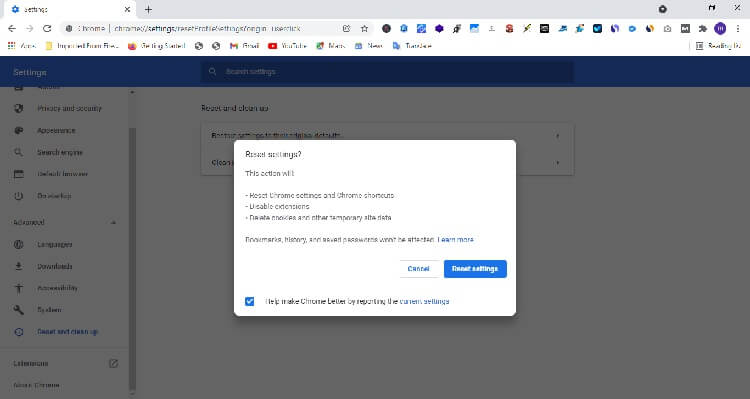Screen dimensions: 750x399
Task: Open the Extensions sidebar entry
Action: pyautogui.click(x=31, y=364)
